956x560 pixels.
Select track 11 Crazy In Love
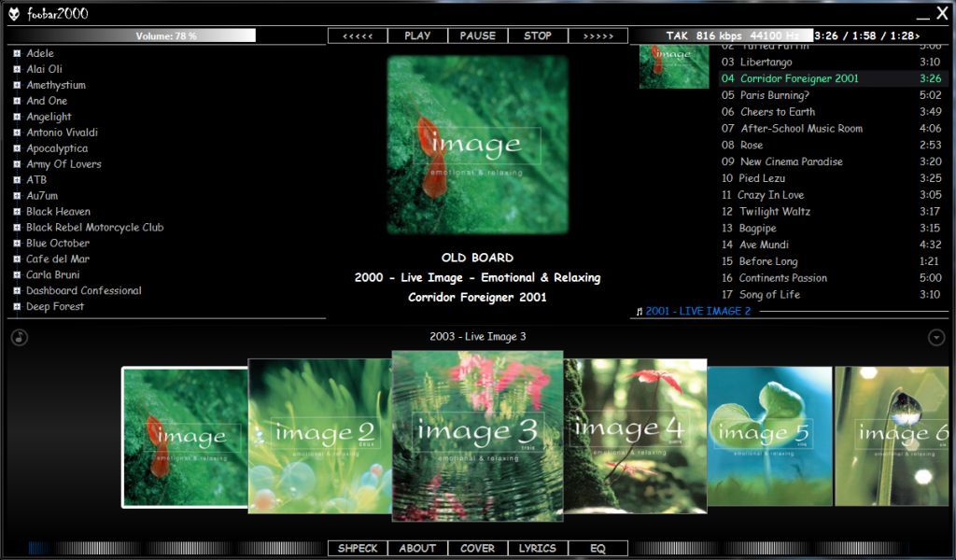click(x=832, y=195)
